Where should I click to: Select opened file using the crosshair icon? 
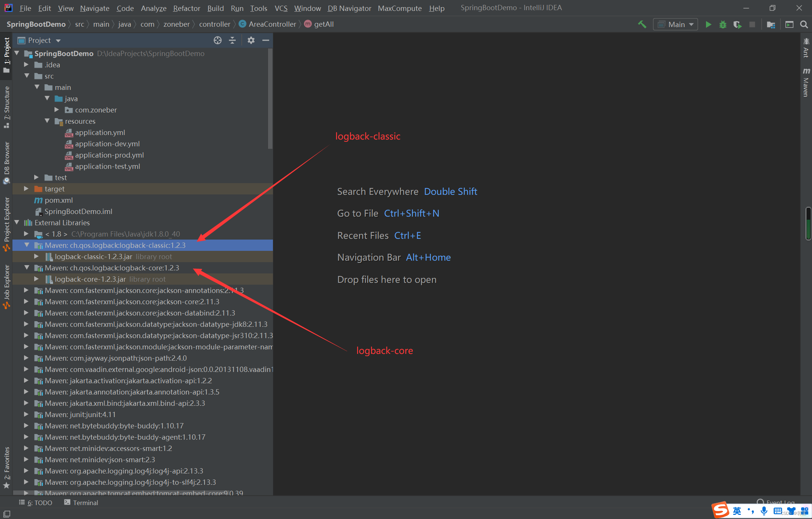(217, 40)
